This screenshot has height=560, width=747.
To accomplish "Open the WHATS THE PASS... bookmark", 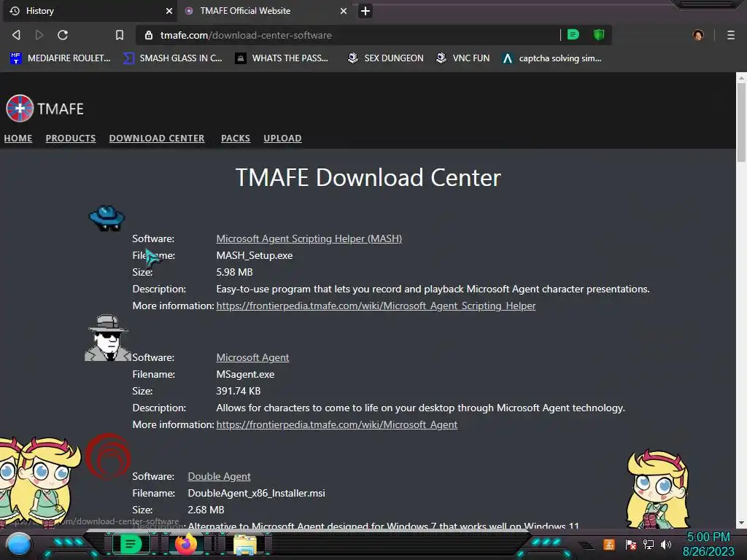I will tap(282, 58).
